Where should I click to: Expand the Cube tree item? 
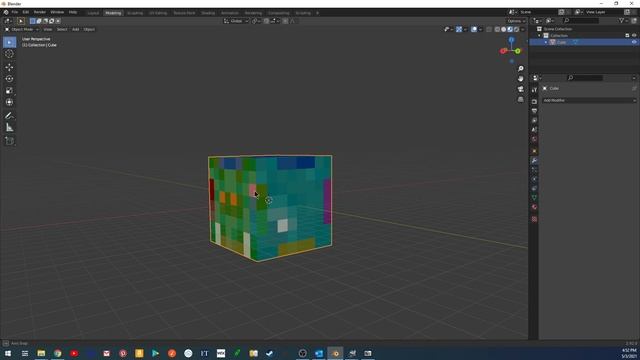click(546, 42)
